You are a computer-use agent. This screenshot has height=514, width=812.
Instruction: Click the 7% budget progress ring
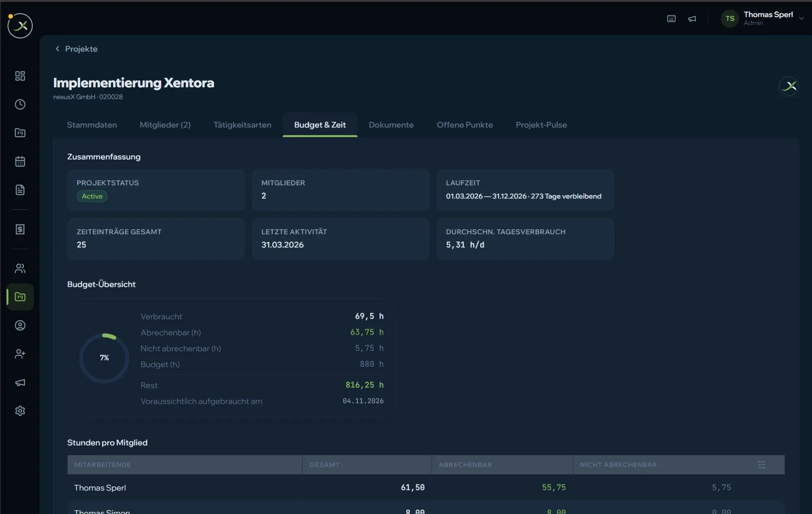[104, 358]
